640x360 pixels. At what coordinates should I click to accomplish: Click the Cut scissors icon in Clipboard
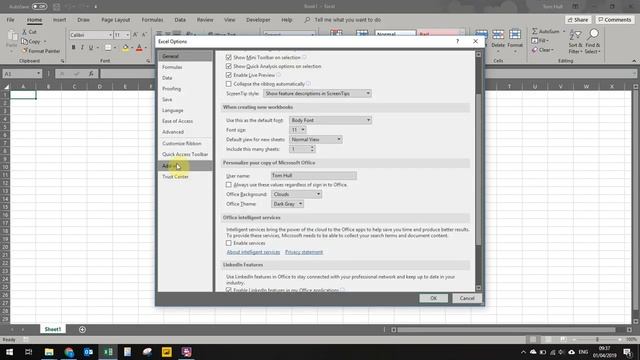pos(24,32)
